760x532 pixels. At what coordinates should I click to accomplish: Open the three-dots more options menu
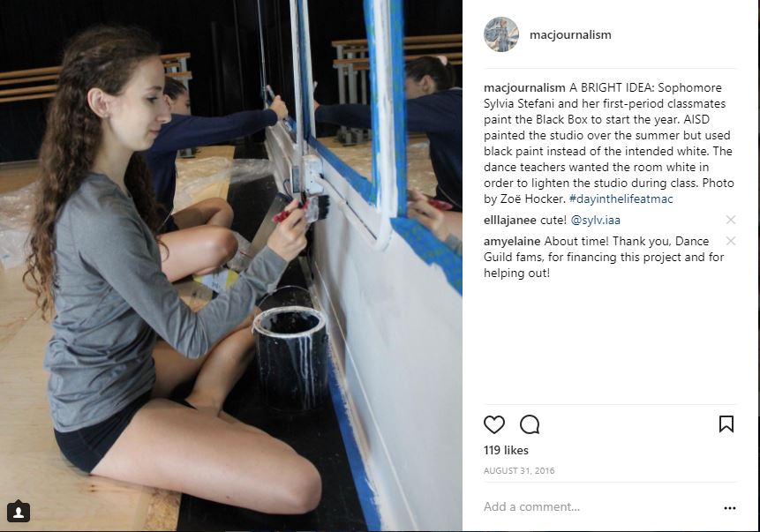tap(729, 508)
